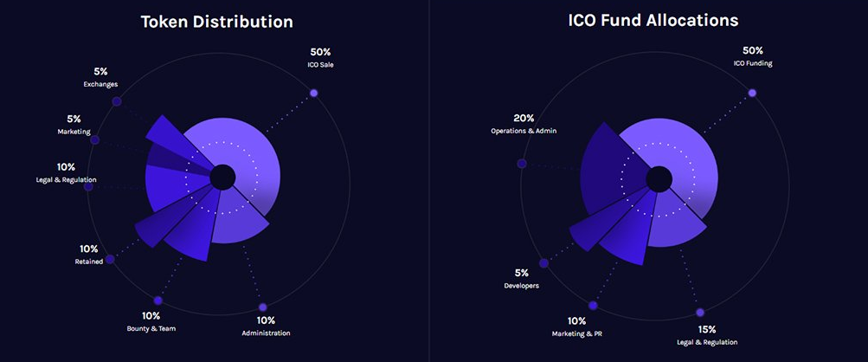Screen dimensions: 868x362
Task: Select the Administration 10% marker dot
Action: pyautogui.click(x=262, y=307)
